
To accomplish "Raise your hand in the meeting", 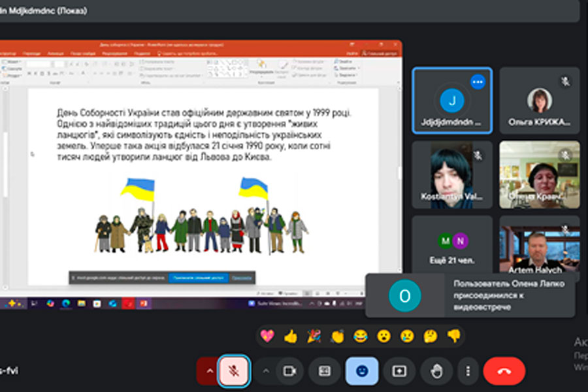I will 436,371.
